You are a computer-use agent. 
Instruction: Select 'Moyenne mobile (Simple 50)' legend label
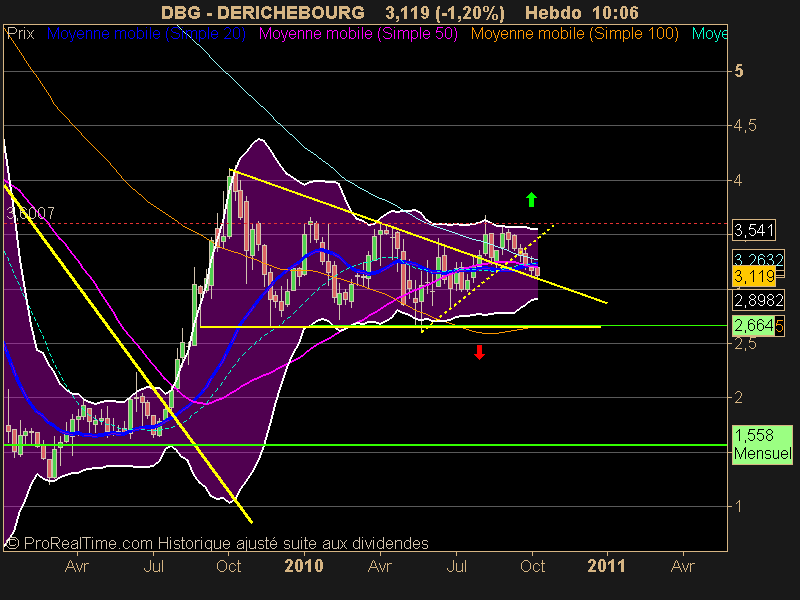[358, 34]
